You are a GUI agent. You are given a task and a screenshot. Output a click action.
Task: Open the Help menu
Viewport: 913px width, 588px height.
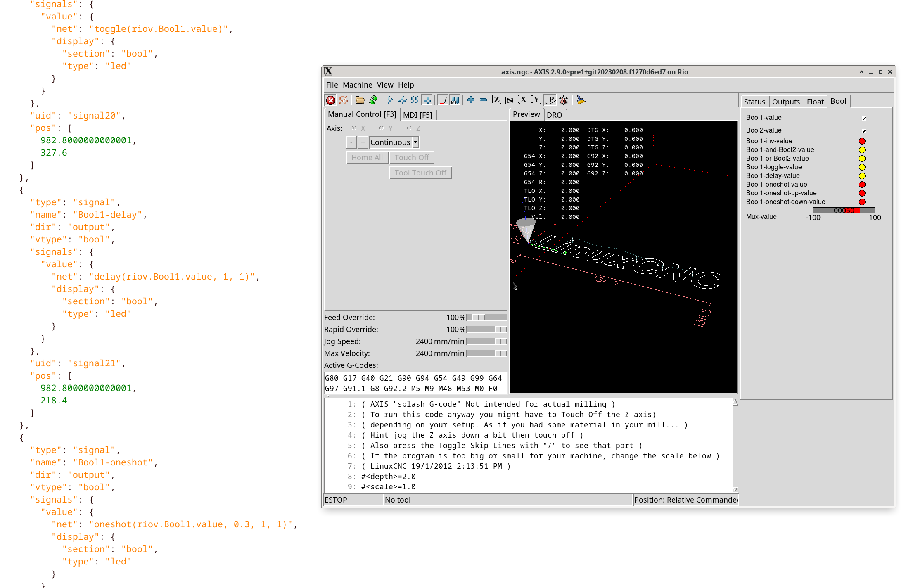(406, 85)
